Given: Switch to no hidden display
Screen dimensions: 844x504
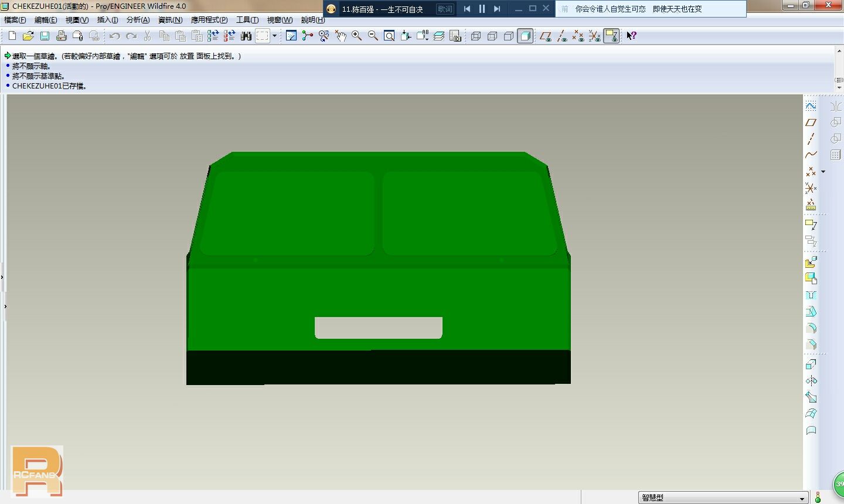Looking at the screenshot, I should pyautogui.click(x=509, y=36).
